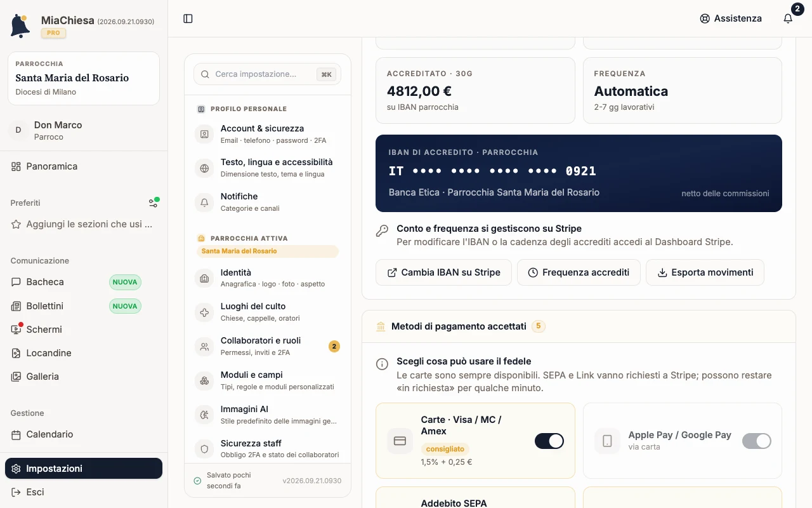Click the credit card icon in Carte card
The width and height of the screenshot is (812, 508).
coord(400,441)
